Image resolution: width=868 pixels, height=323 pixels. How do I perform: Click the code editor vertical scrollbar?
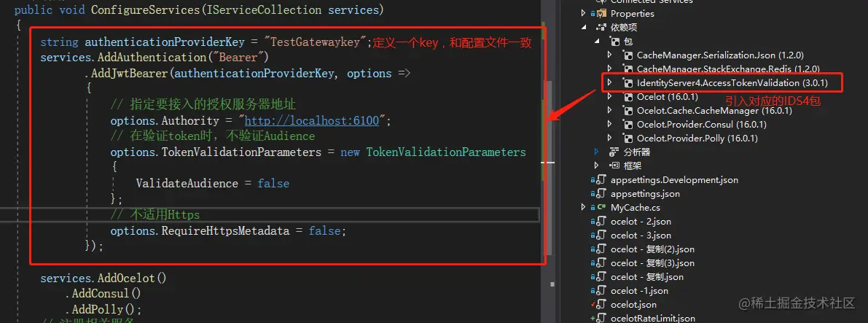[x=548, y=166]
